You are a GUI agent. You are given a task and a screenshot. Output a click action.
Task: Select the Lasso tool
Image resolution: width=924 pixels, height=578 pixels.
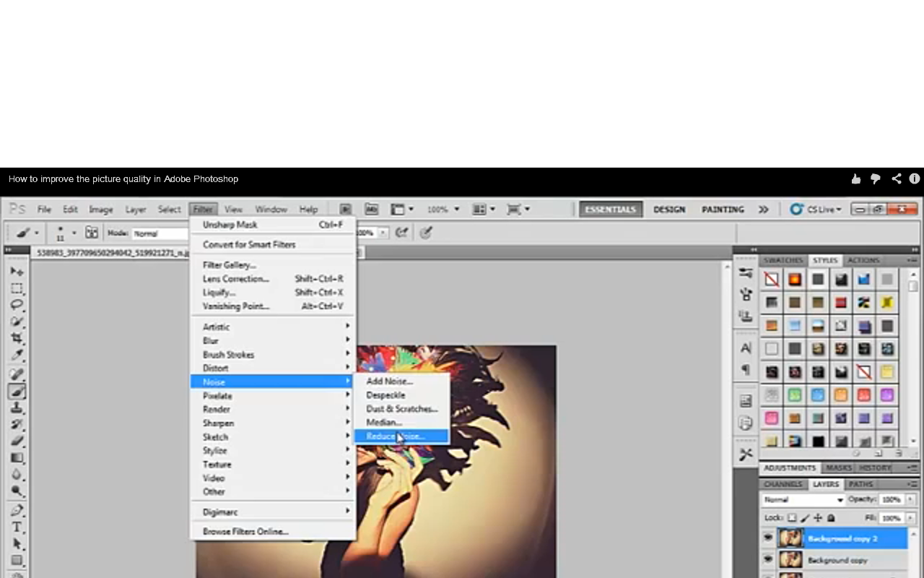click(17, 304)
